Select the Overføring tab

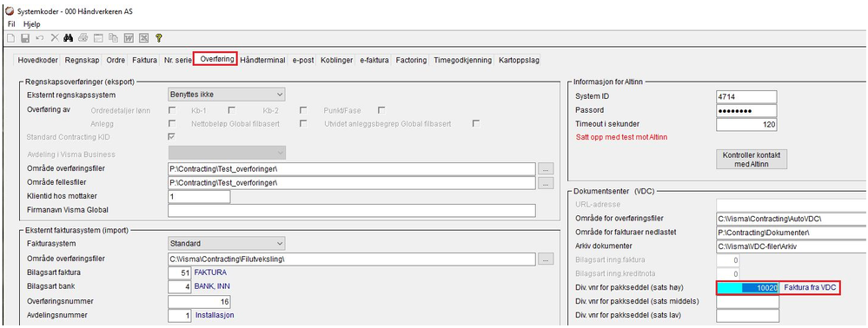[x=215, y=59]
